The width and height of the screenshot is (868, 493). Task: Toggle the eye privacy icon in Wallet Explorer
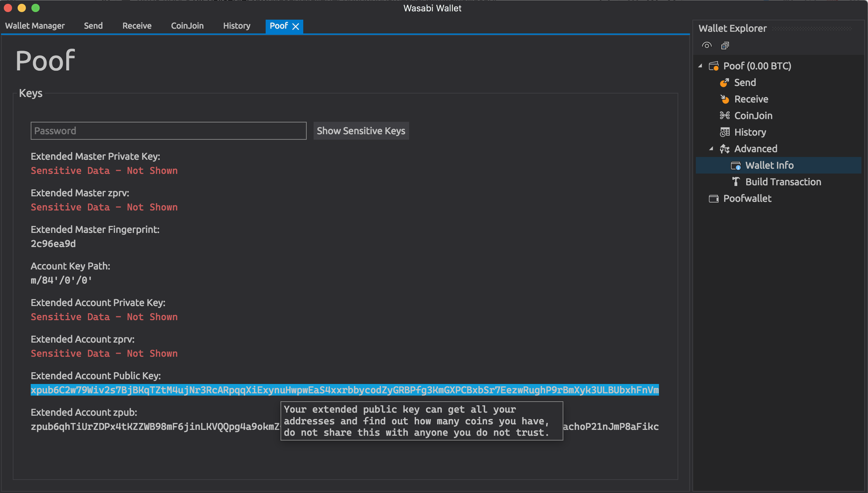coord(707,45)
